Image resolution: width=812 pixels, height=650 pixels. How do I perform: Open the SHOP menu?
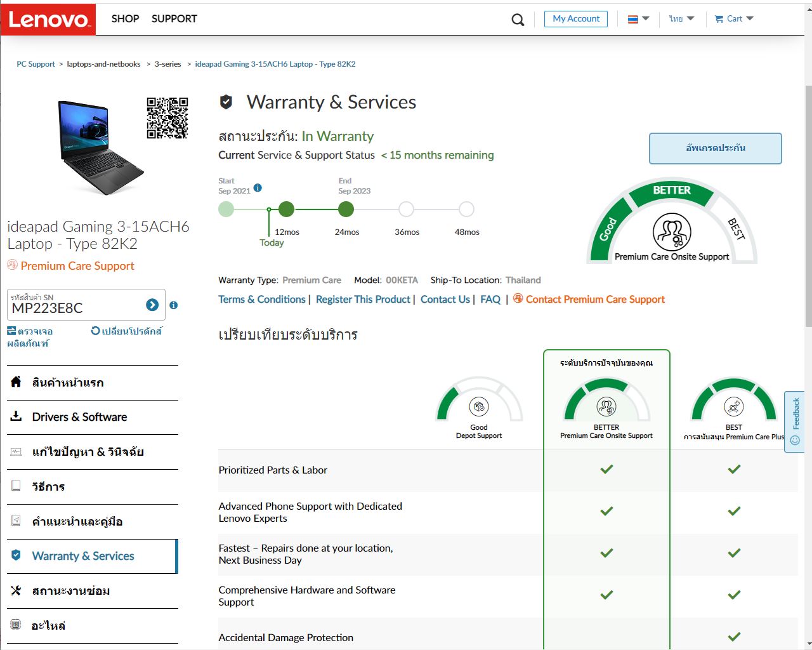125,19
